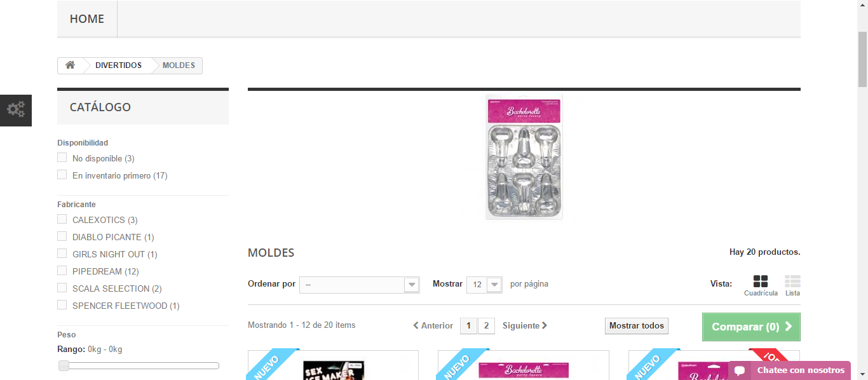Switch to Lista list view icon

coord(792,282)
